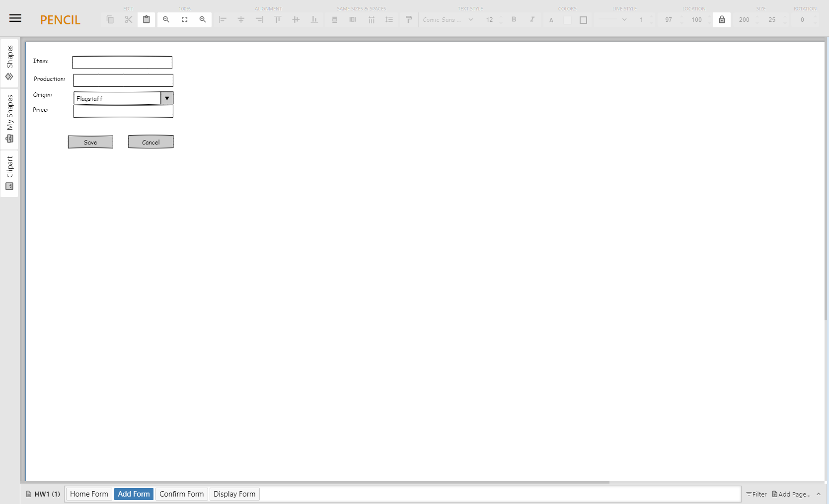Click the Filter pages button
Viewport: 829px width, 504px height.
coord(756,494)
